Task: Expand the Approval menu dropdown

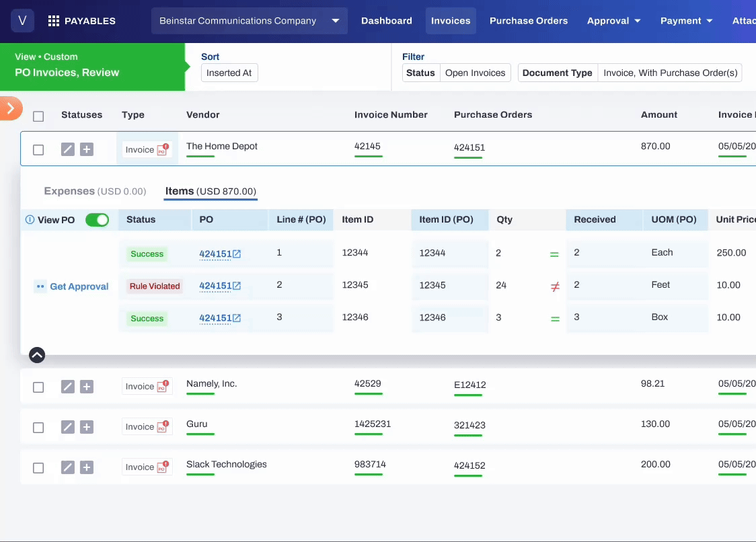Action: [613, 21]
